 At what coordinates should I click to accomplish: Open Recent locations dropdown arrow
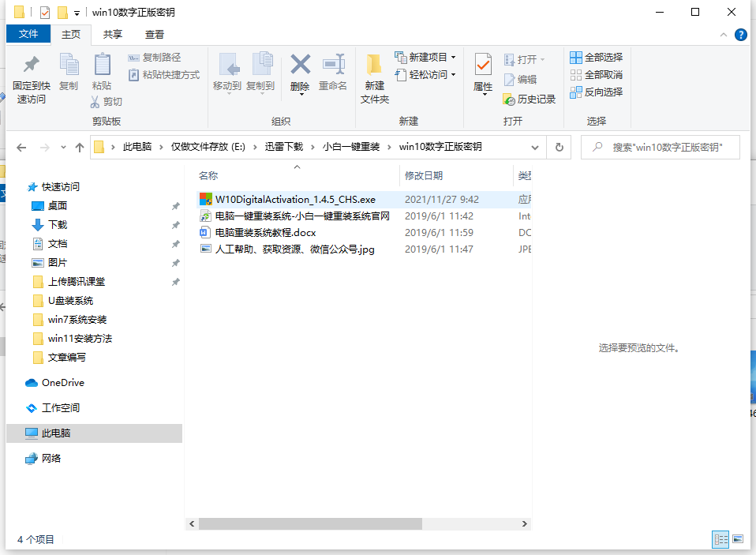pos(63,148)
